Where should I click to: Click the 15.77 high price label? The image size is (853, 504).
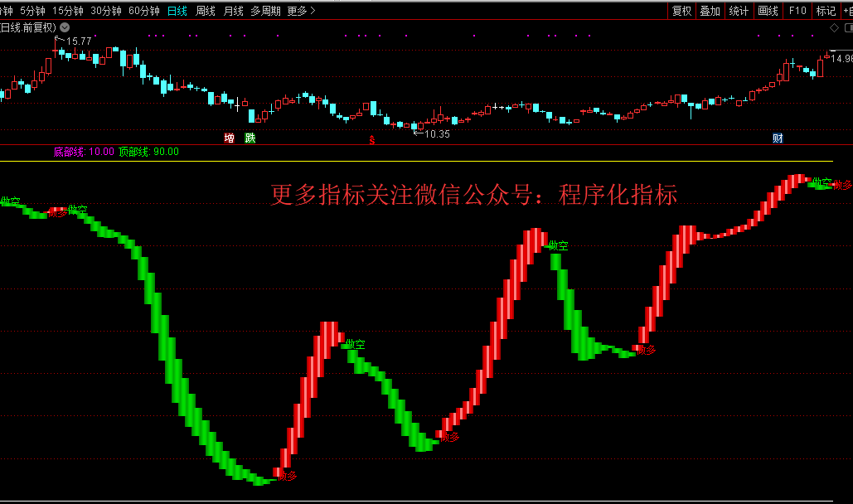click(79, 41)
